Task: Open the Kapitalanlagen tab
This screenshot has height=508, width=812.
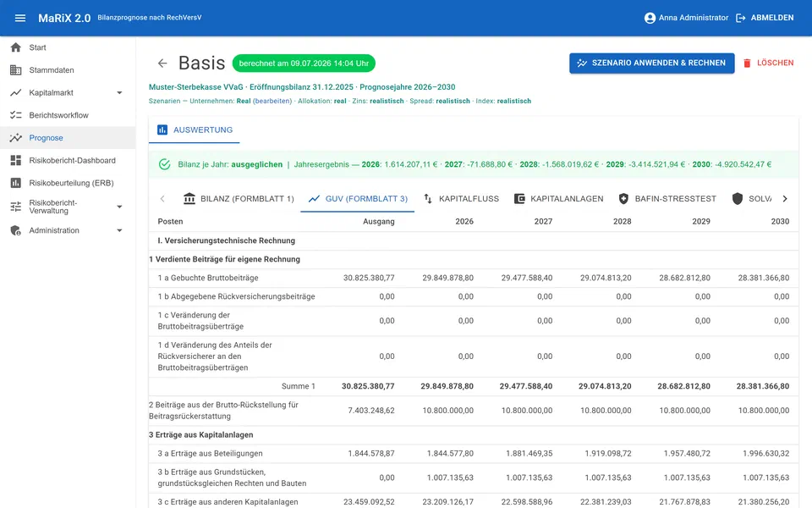Action: coord(558,198)
